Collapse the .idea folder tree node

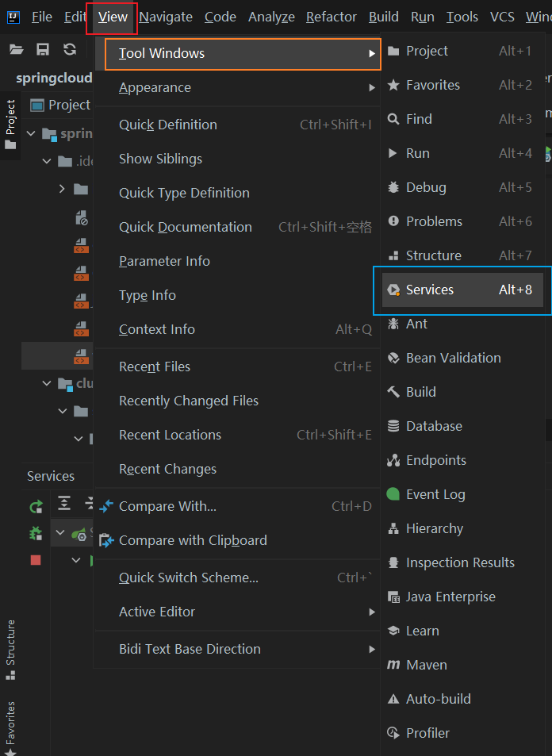tap(47, 161)
